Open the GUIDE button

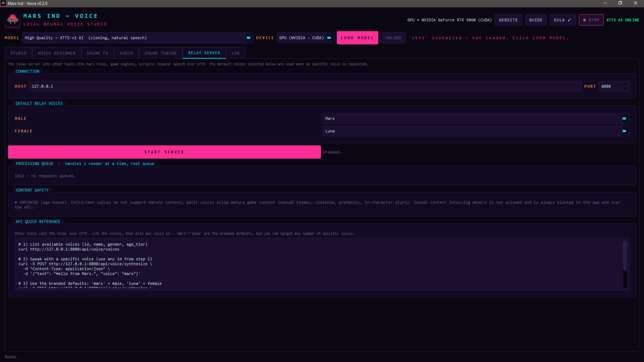[536, 20]
